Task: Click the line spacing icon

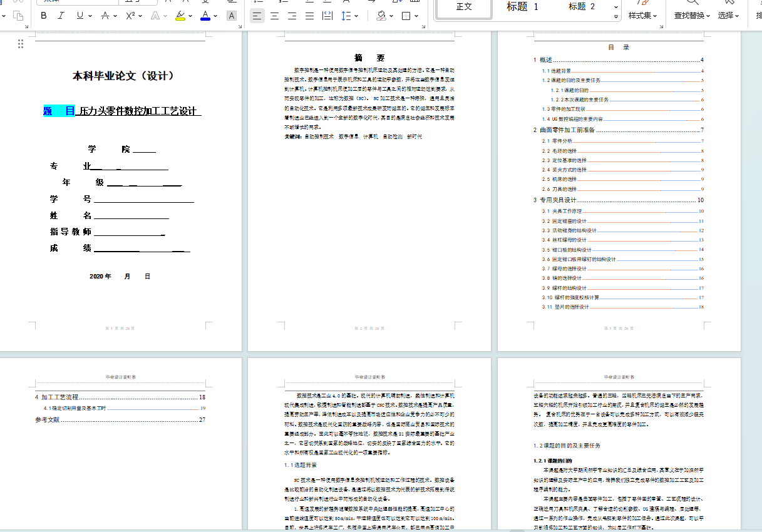Action: coord(347,16)
